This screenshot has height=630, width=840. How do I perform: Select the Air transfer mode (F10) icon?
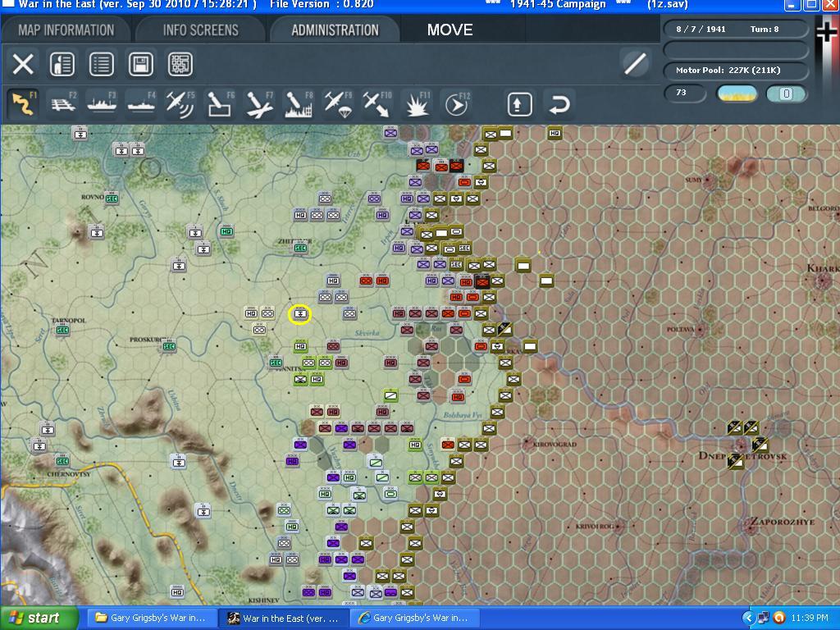pos(377,103)
